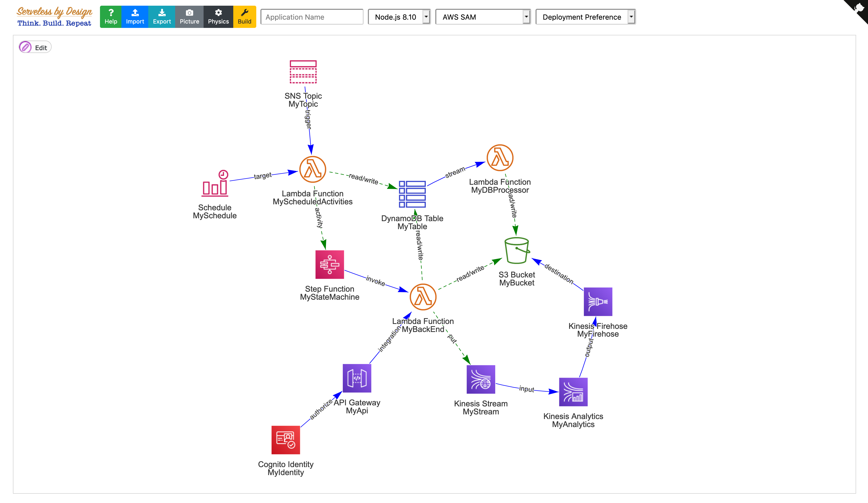The image size is (868, 503).
Task: Click the Application Name input field
Action: pyautogui.click(x=313, y=17)
